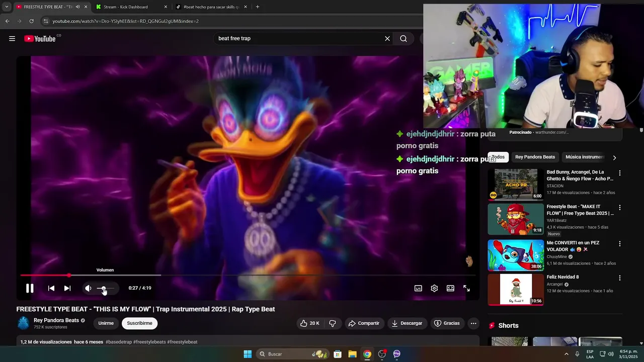Switch to the TikTok beat browser tab

pos(211,7)
